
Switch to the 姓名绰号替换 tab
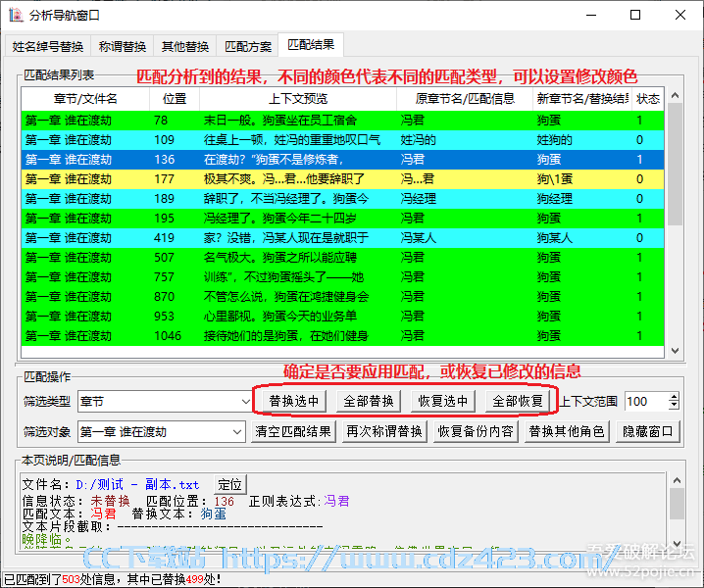[48, 46]
